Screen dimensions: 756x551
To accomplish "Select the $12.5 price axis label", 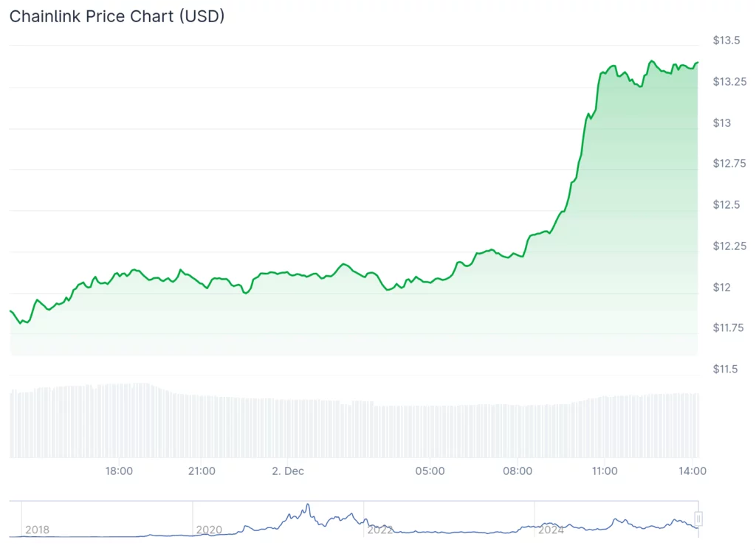I will [x=727, y=204].
